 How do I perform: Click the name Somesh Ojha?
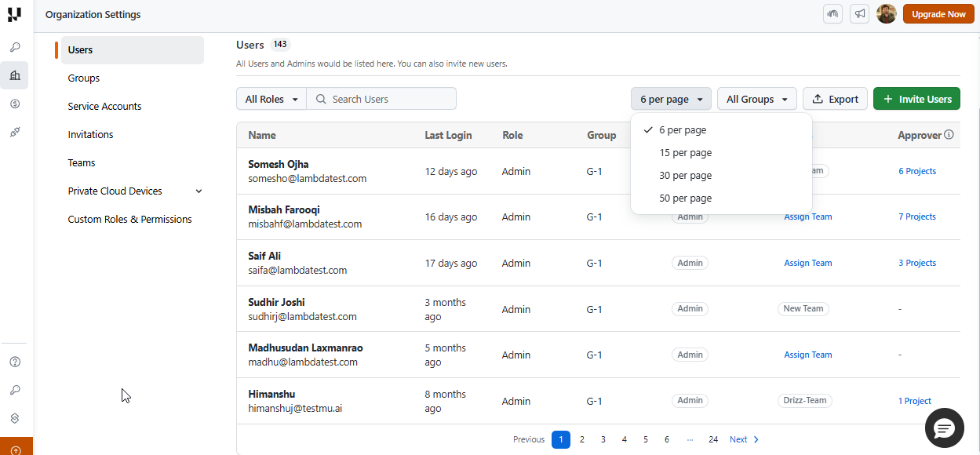click(x=279, y=165)
